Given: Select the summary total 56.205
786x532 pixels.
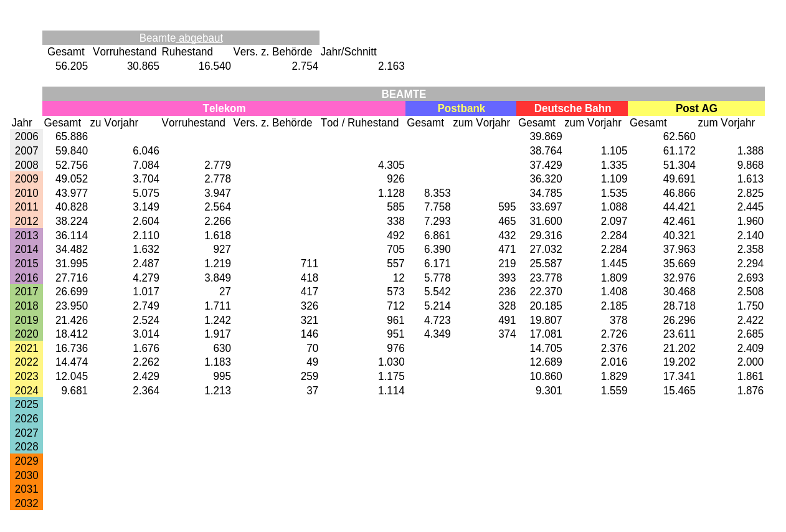Looking at the screenshot, I should [72, 66].
